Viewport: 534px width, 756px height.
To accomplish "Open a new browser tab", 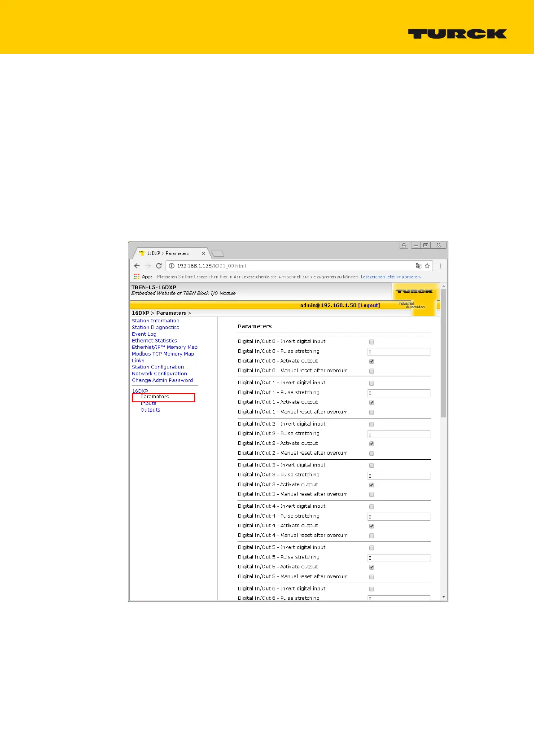I will click(218, 254).
